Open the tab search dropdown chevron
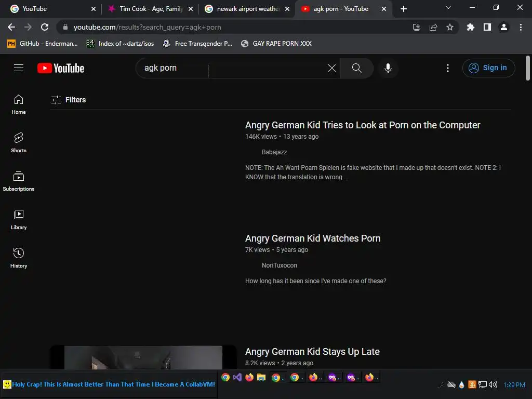This screenshot has width=532, height=399. pos(448,7)
